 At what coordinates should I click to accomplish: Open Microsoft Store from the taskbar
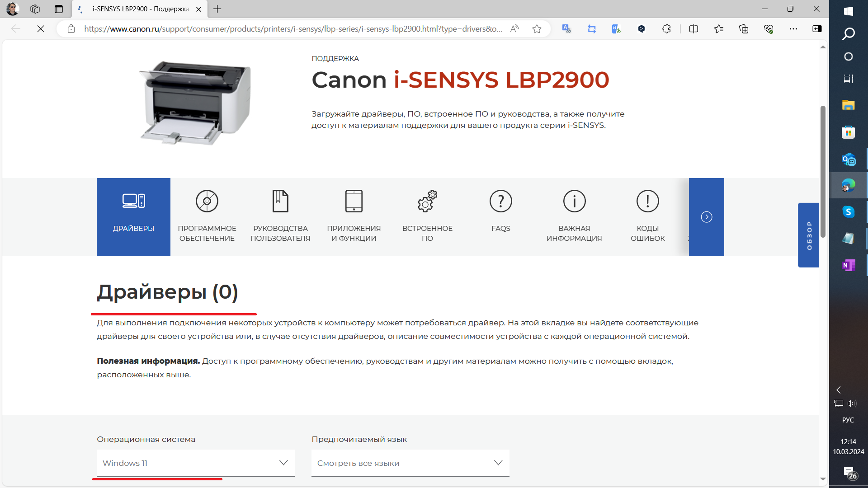point(849,132)
